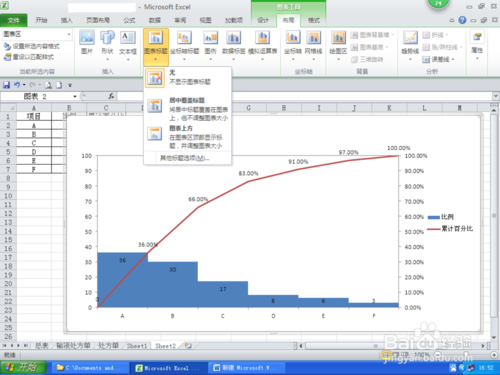Image resolution: width=500 pixels, height=375 pixels.
Task: Open the 文件 file tab
Action: [x=13, y=21]
